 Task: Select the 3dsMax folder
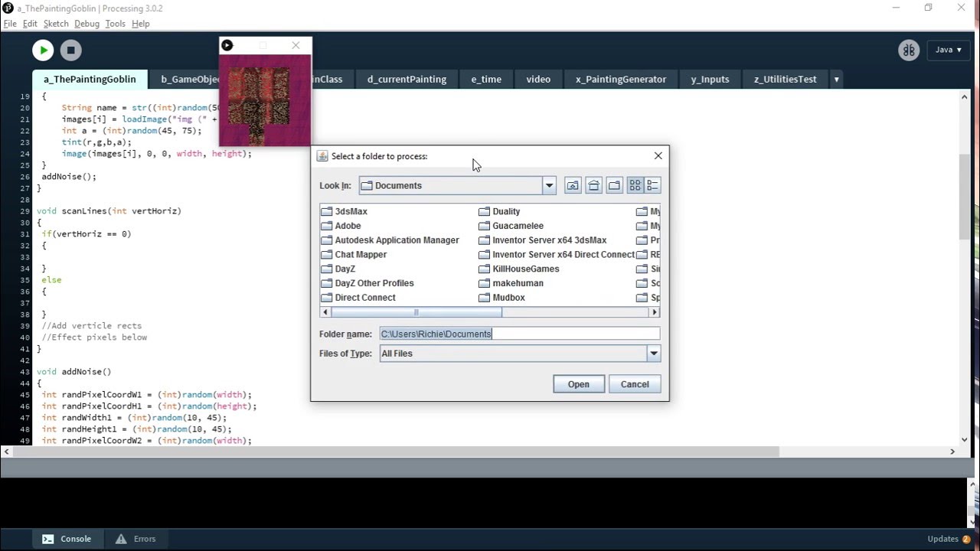344,211
